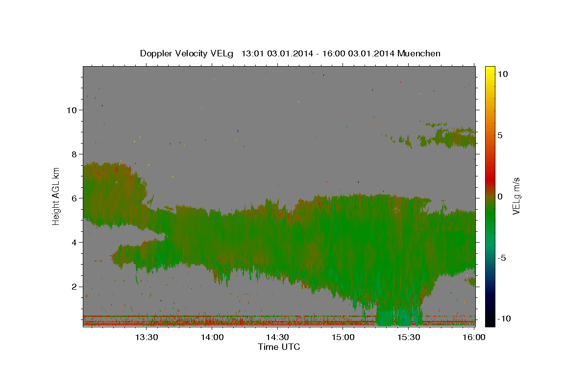The width and height of the screenshot is (588, 392).
Task: Click the colorbar gradient scale
Action: (490, 196)
